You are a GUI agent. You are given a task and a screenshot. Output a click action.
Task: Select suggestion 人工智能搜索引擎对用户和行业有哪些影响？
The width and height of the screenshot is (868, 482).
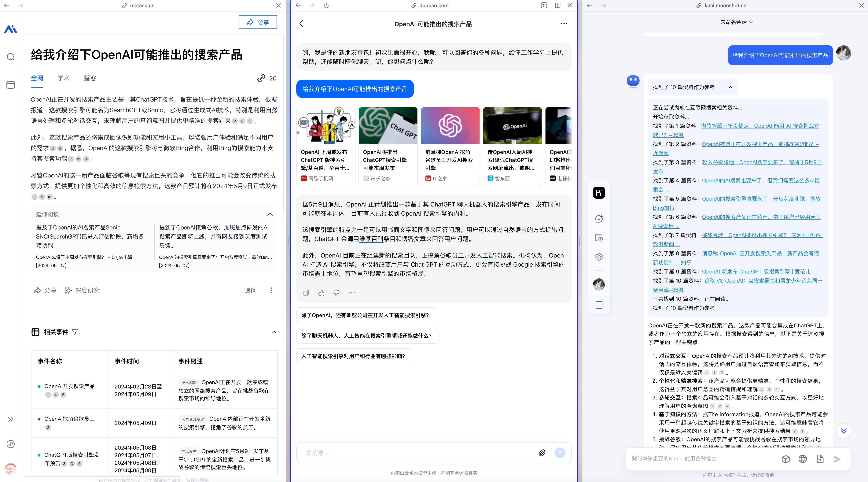coord(354,356)
